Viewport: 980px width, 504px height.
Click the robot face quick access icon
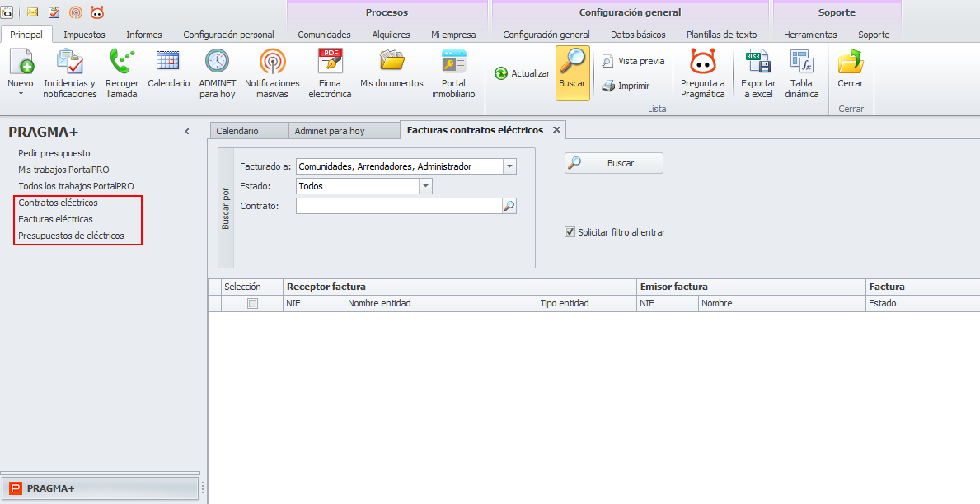(x=97, y=12)
